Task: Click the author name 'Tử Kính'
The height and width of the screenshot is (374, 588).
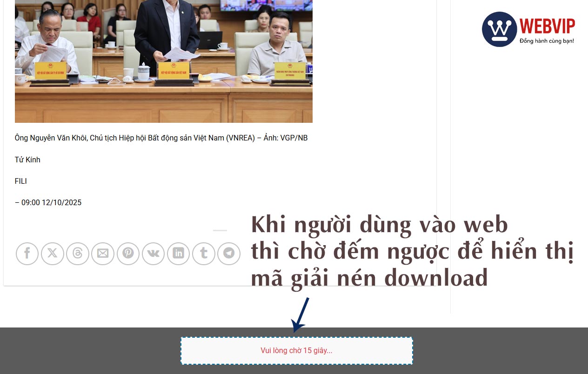Action: [x=27, y=160]
